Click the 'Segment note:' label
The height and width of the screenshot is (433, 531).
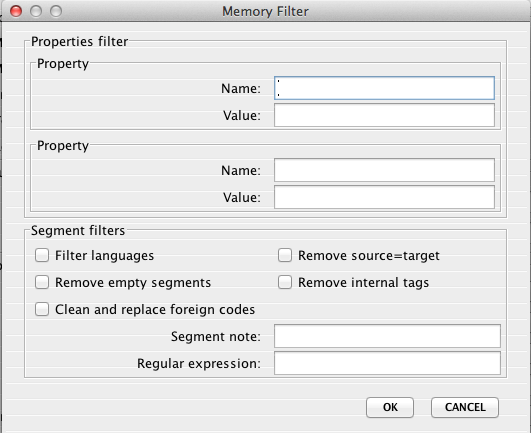click(216, 337)
